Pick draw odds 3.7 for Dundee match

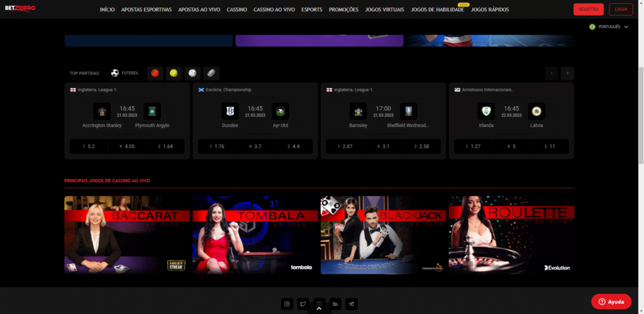click(x=255, y=146)
